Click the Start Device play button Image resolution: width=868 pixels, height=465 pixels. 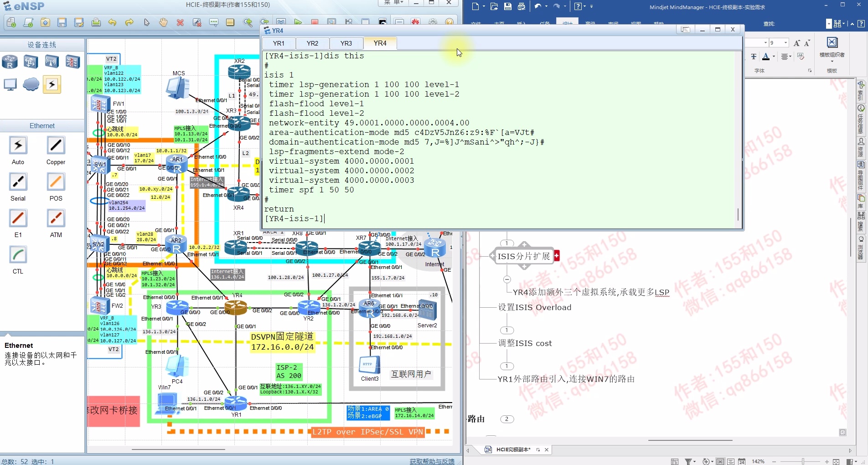point(298,22)
